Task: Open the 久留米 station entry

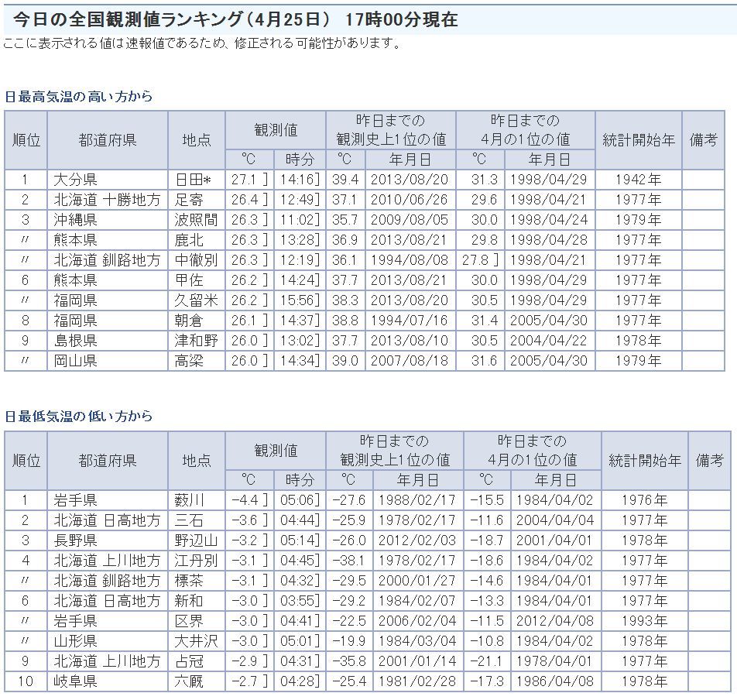Action: (x=196, y=300)
